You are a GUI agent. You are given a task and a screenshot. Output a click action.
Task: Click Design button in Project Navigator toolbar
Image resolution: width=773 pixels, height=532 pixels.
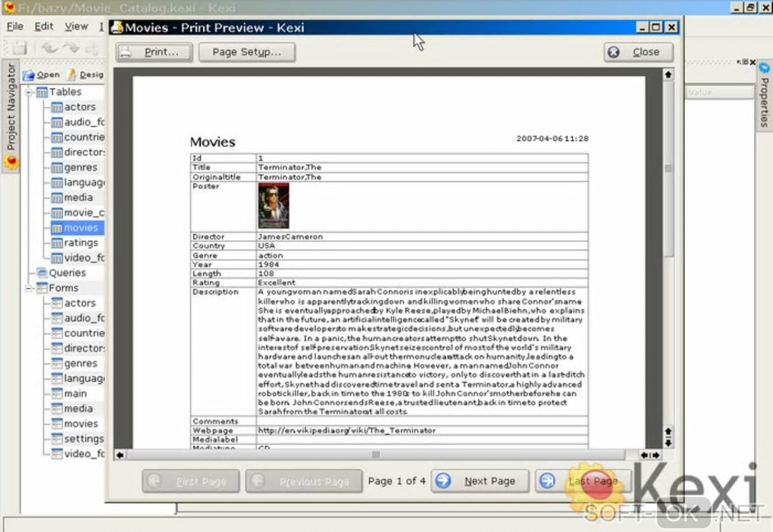point(86,74)
